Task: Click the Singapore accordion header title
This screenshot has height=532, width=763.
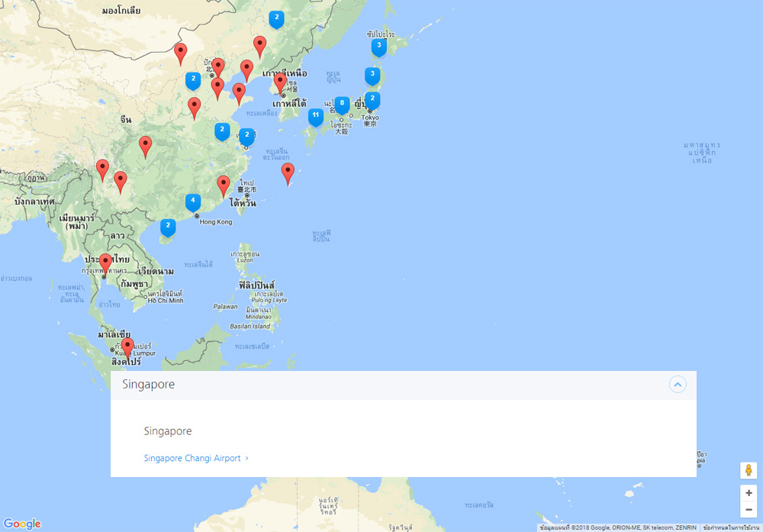Action: tap(149, 385)
